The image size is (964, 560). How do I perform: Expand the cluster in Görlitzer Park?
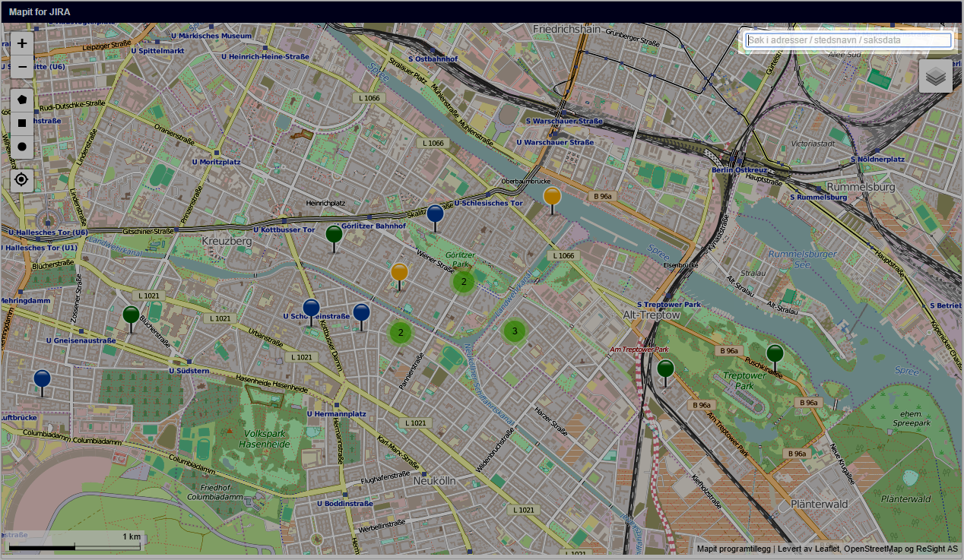463,282
